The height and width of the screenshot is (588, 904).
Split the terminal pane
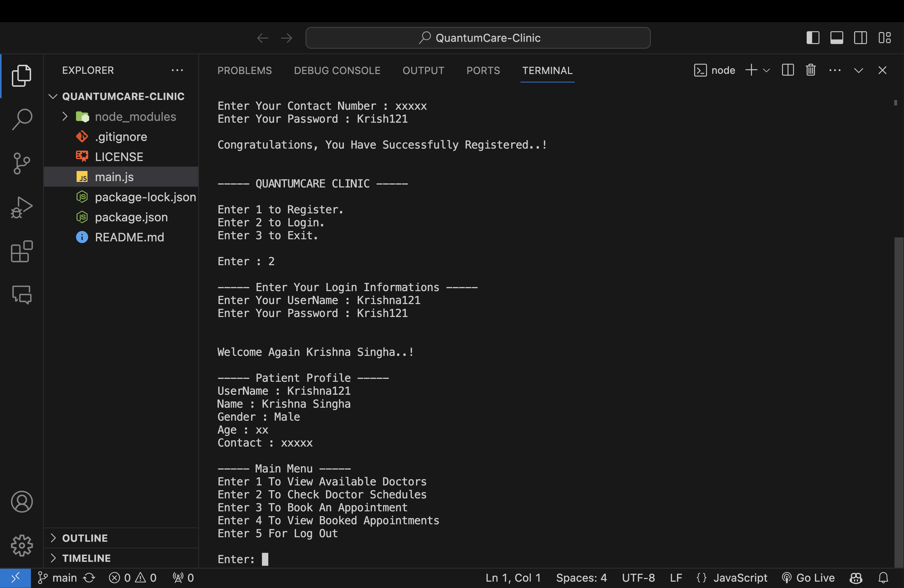click(788, 70)
